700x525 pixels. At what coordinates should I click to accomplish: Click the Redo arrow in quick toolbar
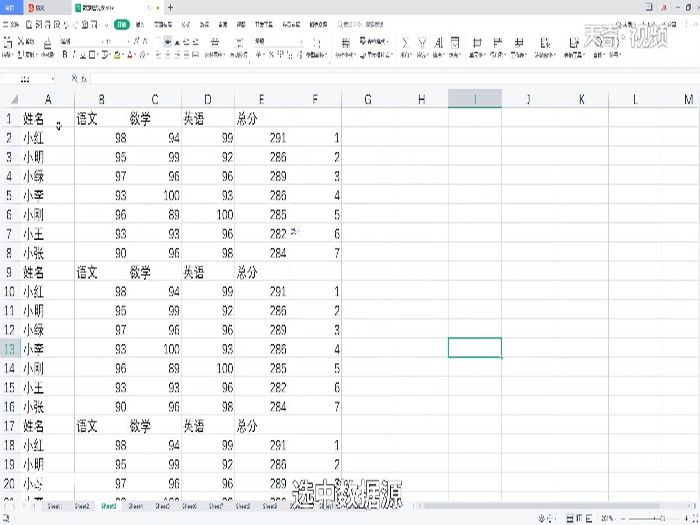75,25
